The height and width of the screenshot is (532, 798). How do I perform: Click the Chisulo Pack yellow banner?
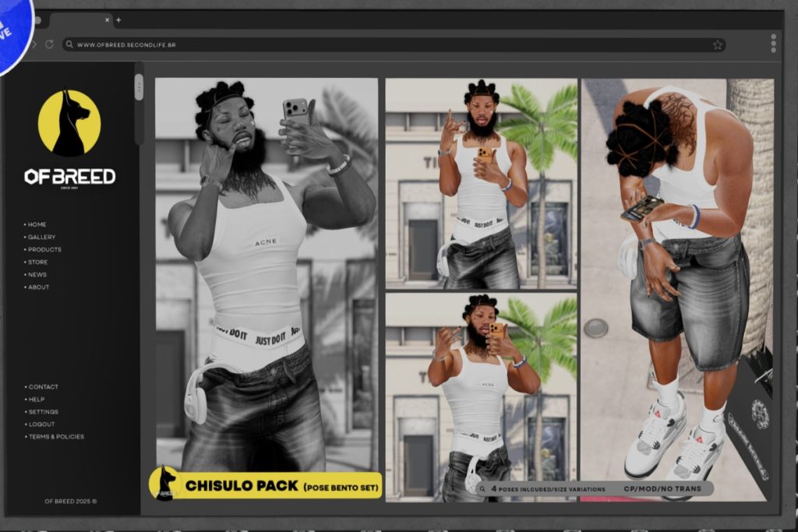click(x=266, y=484)
